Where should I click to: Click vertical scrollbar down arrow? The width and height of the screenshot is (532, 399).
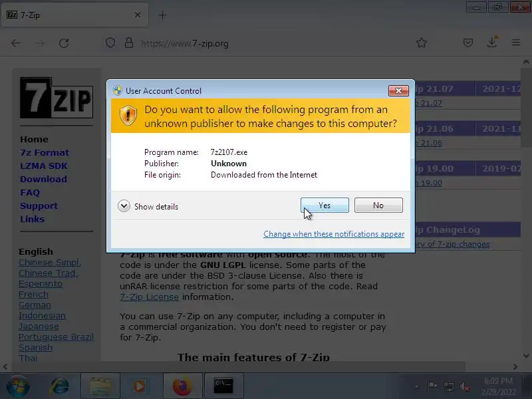pos(526,356)
